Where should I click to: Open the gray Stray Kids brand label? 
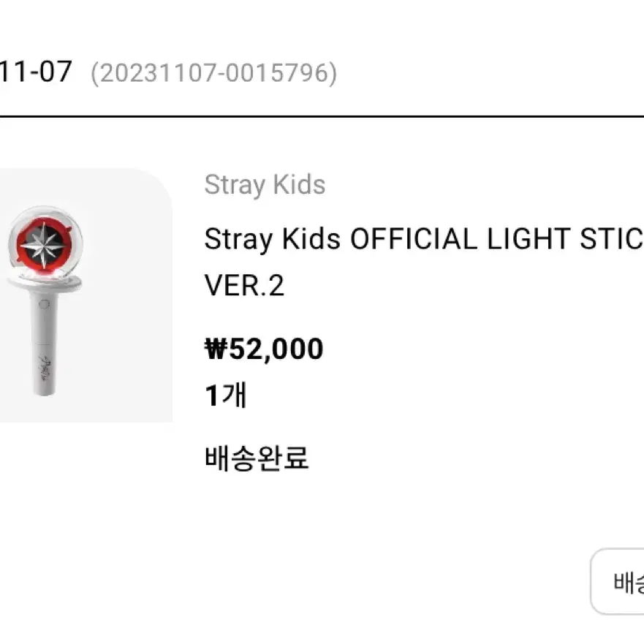[x=265, y=184]
